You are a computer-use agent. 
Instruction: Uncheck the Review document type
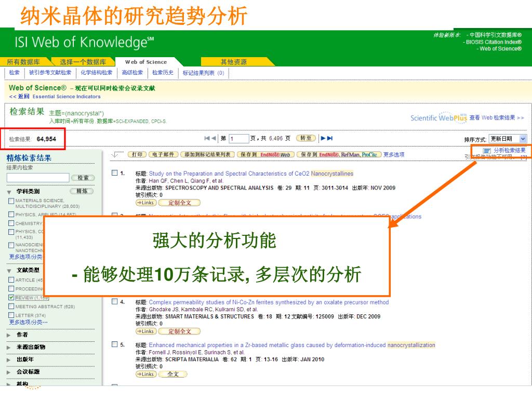11,298
